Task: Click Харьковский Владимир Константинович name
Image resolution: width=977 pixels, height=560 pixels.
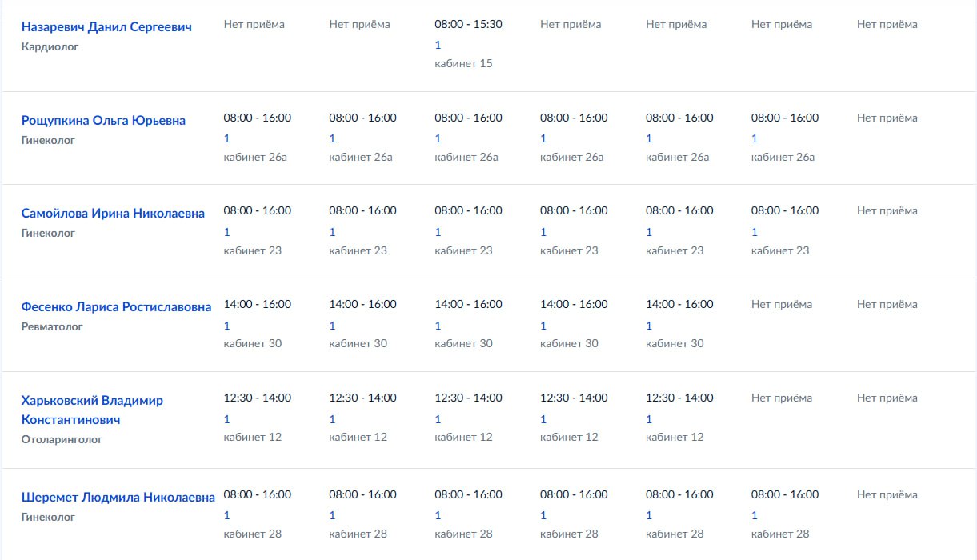Action: click(x=92, y=410)
